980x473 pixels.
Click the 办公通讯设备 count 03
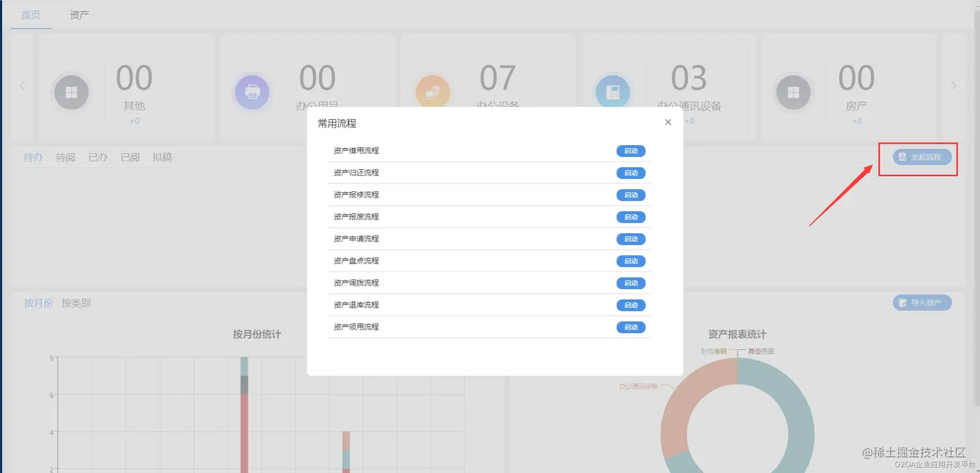click(689, 79)
